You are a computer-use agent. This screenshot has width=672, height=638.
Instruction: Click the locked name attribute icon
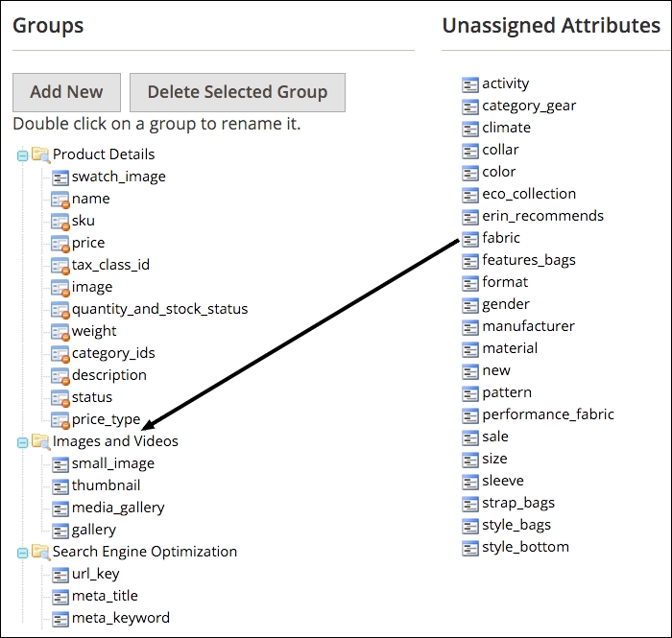60,200
